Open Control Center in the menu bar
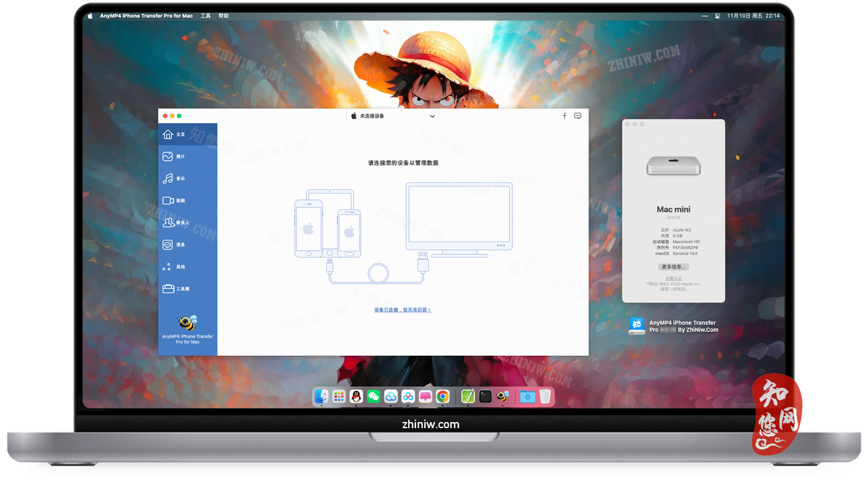 point(718,16)
